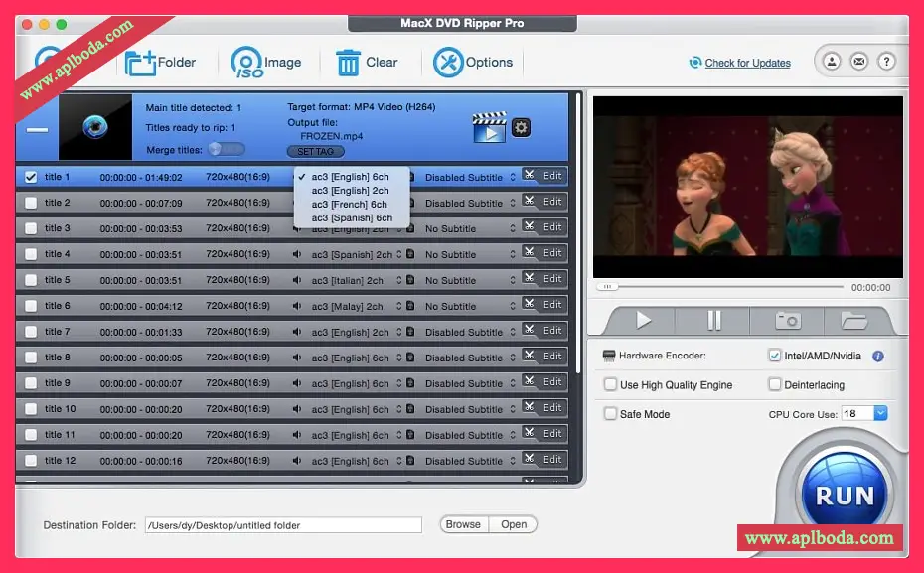Click the Clear trash icon
This screenshot has width=924, height=573.
[x=348, y=63]
